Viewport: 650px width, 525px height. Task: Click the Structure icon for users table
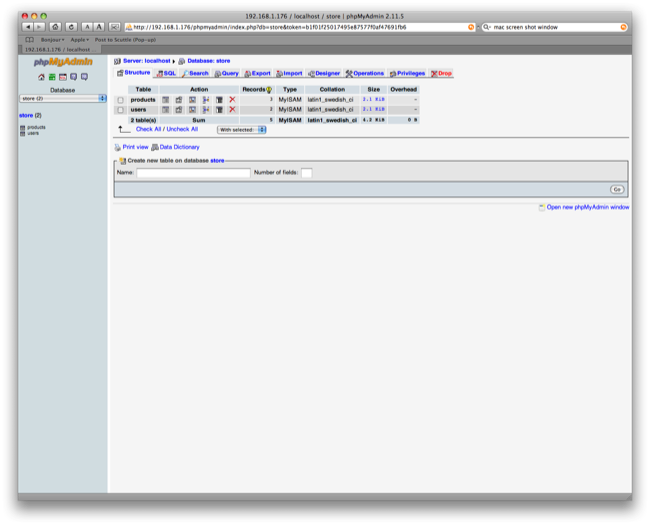point(179,110)
